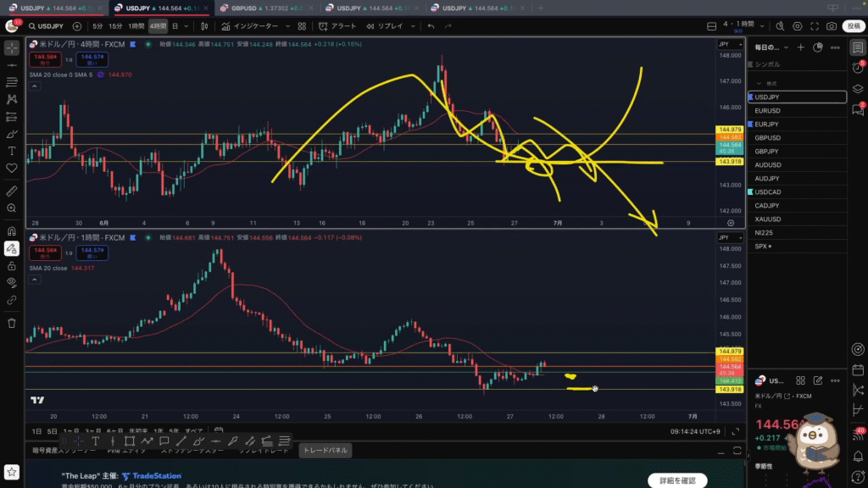Screen dimensions: 868x488
Task: Open the トレードパネル tab
Action: (325, 451)
